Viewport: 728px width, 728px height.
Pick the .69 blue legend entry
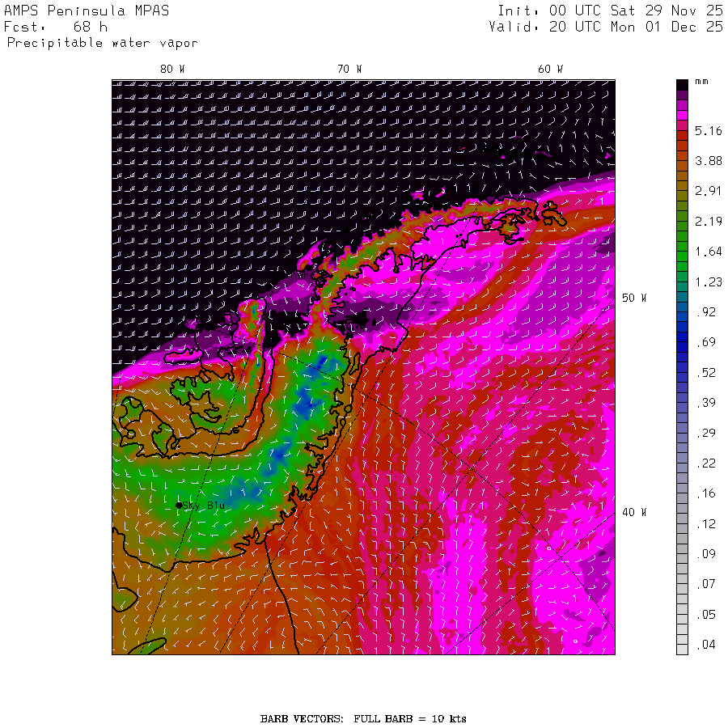707,342
